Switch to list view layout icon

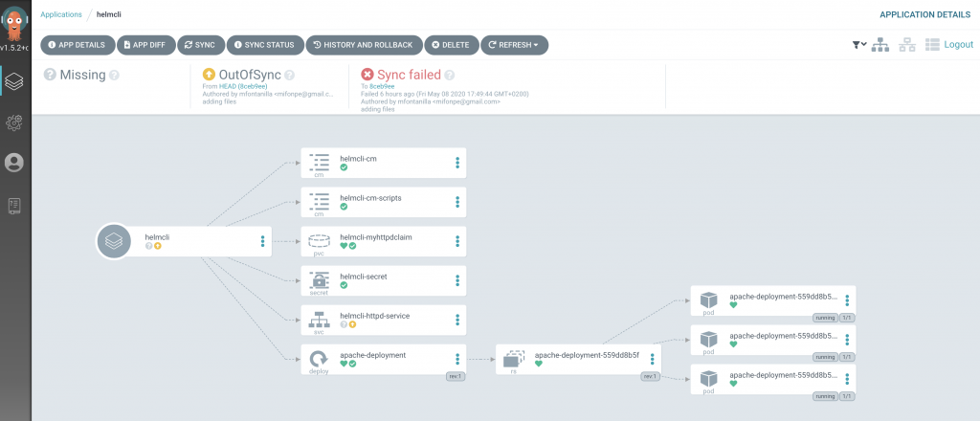click(932, 45)
